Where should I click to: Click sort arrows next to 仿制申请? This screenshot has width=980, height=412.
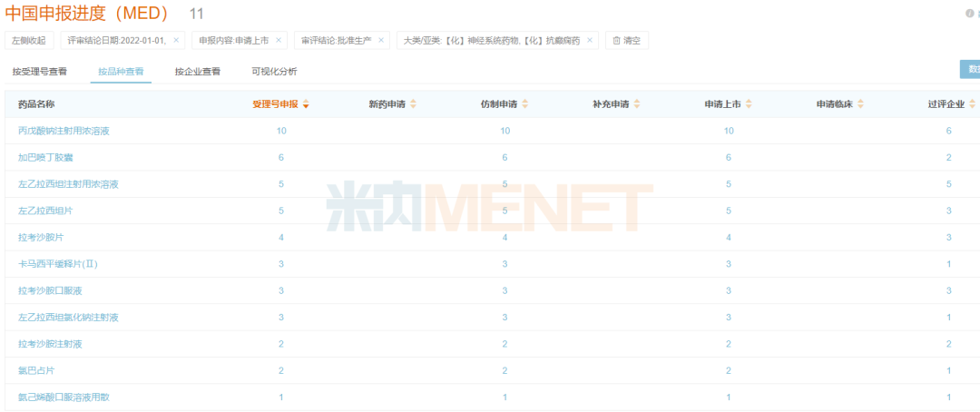pyautogui.click(x=525, y=104)
